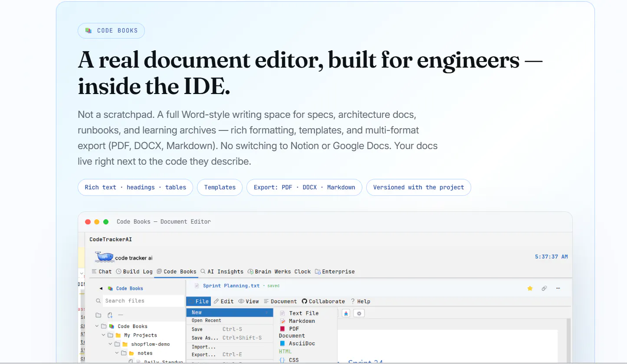Choose Open Recent in File menu
Screen dimensions: 627x364
tap(230, 321)
